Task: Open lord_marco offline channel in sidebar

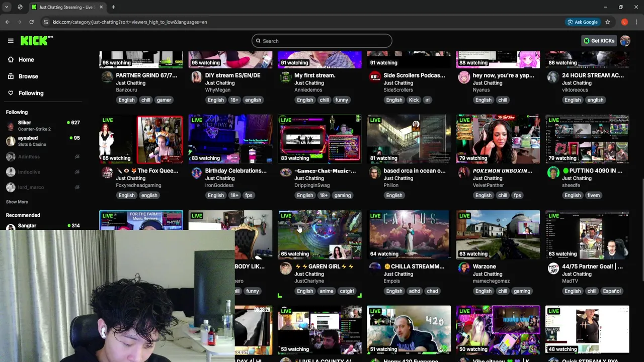Action: pyautogui.click(x=43, y=187)
